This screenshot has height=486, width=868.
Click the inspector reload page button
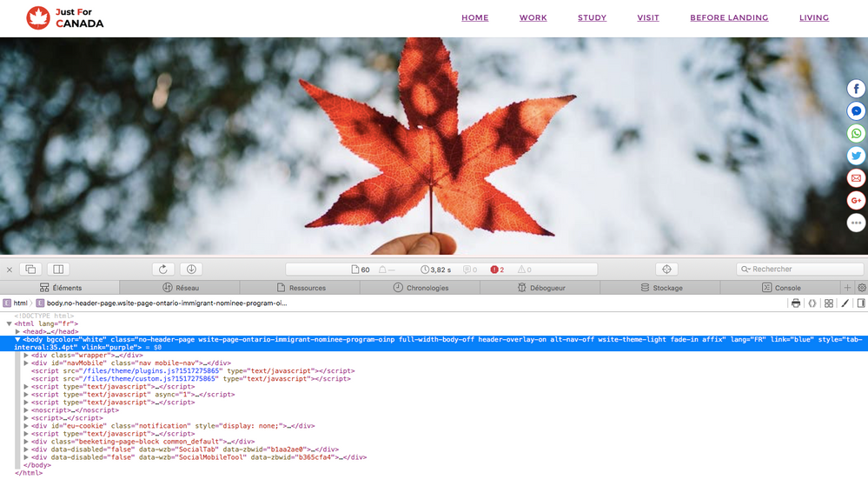click(162, 270)
